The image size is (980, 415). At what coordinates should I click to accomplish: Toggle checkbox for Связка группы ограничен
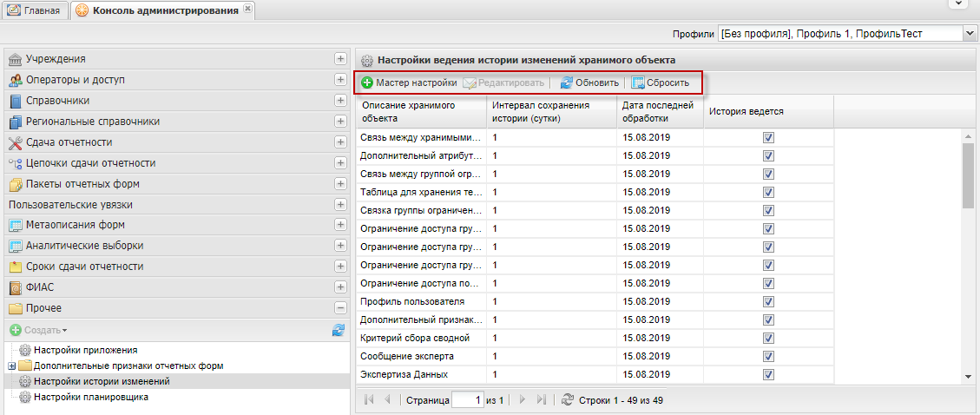(769, 210)
